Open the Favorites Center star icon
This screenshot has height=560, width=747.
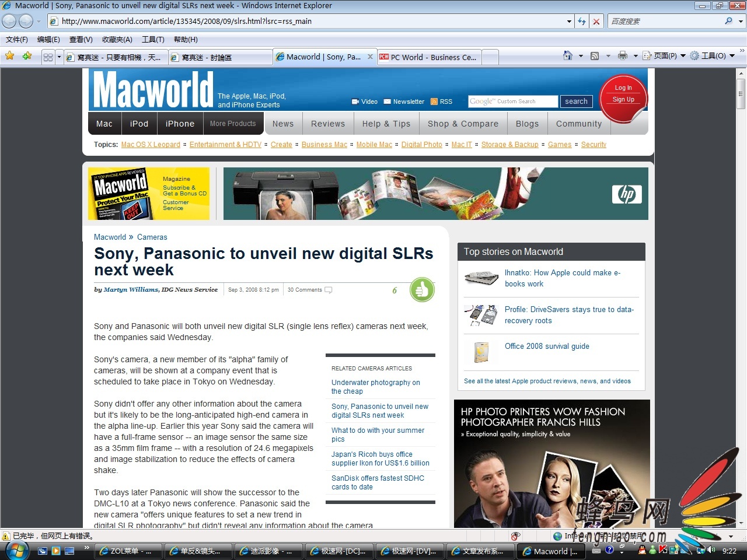coord(9,56)
